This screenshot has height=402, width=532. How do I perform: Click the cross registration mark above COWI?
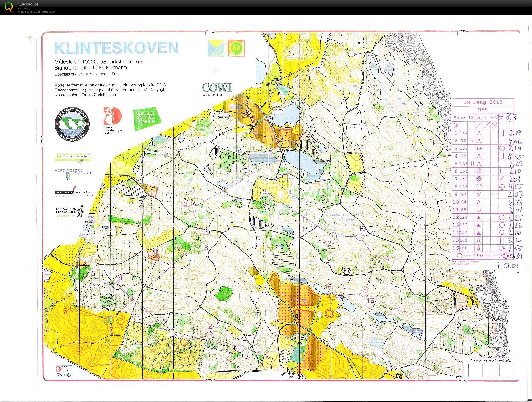[x=216, y=70]
